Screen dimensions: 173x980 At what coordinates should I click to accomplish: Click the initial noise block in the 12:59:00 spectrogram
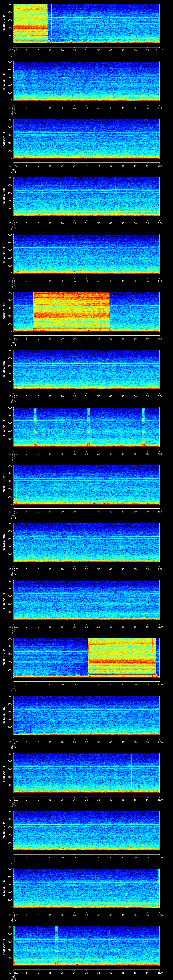[30, 23]
